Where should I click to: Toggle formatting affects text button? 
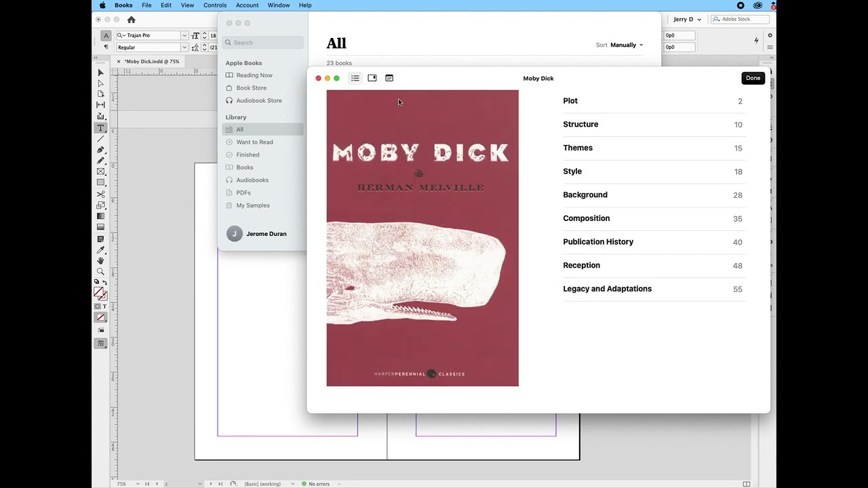[104, 306]
